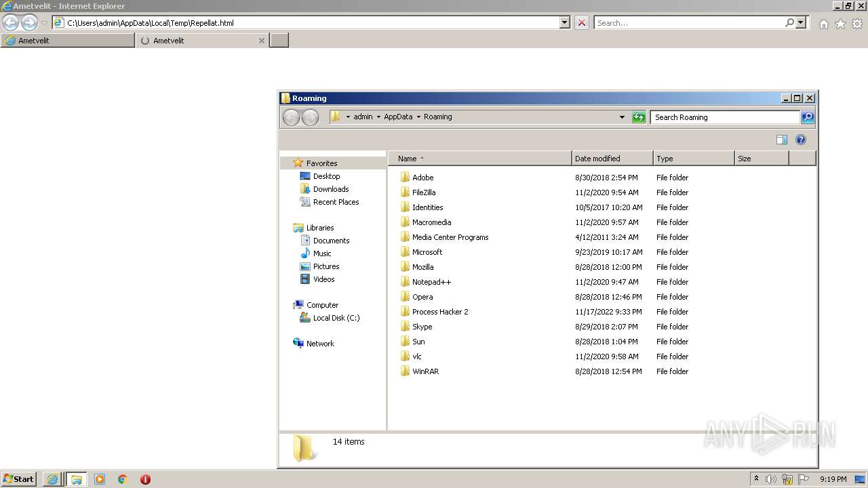This screenshot has width=868, height=488.
Task: Close the second Ametvelit tab
Action: [262, 41]
